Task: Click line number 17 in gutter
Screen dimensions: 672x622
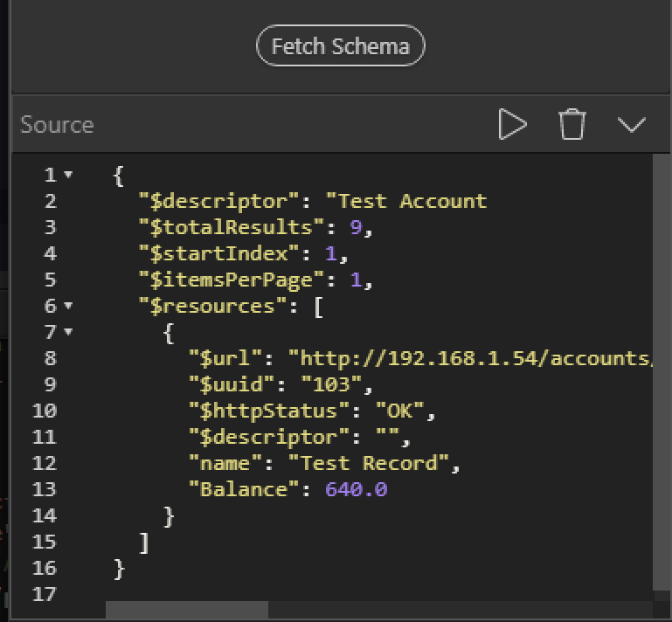Action: (x=45, y=595)
